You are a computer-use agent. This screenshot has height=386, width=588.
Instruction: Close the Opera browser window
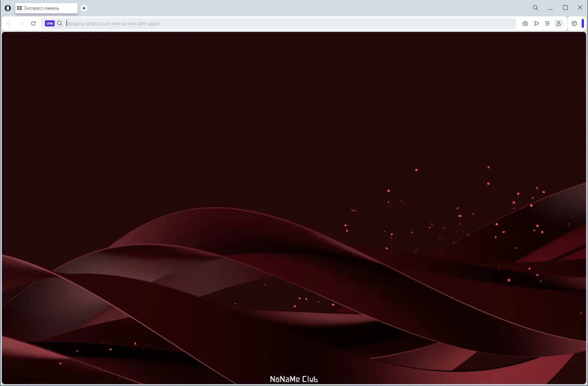(580, 8)
